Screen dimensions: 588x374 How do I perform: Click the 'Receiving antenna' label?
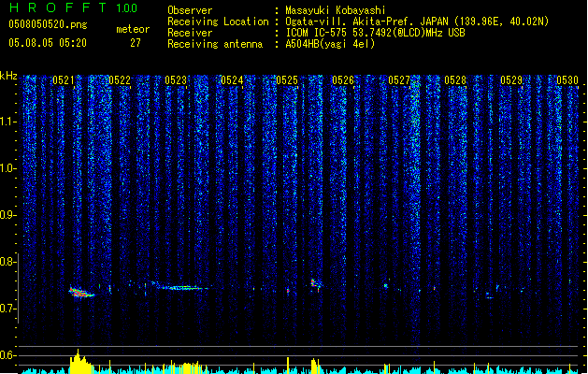[x=215, y=44]
